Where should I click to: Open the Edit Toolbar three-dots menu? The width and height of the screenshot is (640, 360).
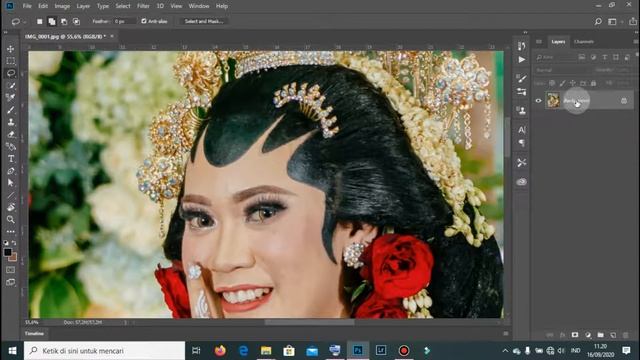pyautogui.click(x=11, y=231)
